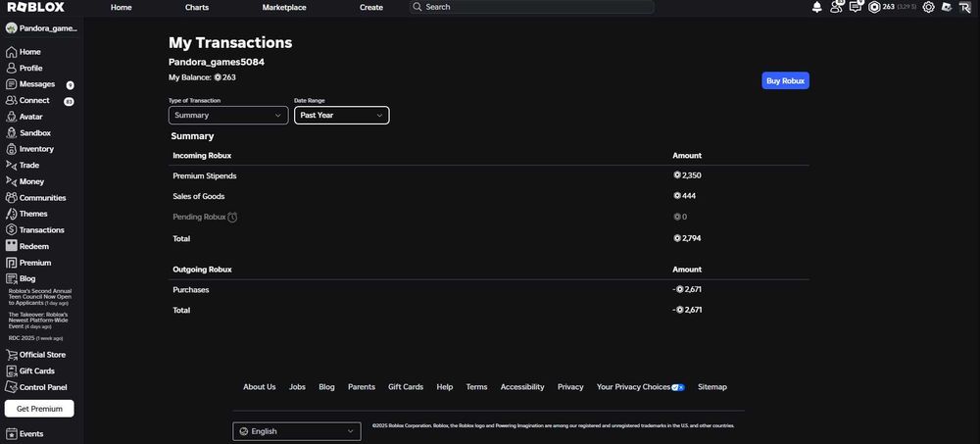Open the Home tab in top navigation
Image resolution: width=980 pixels, height=444 pixels.
[122, 8]
